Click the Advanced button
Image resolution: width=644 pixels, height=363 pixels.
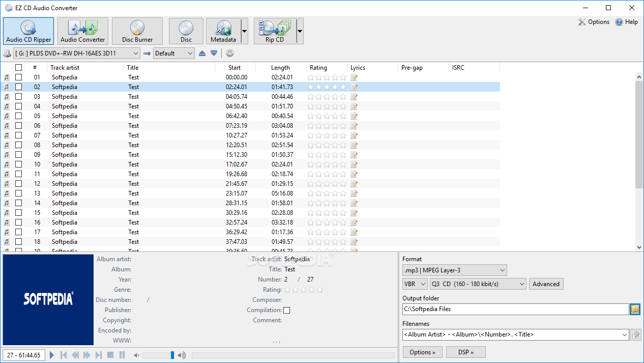coord(546,284)
